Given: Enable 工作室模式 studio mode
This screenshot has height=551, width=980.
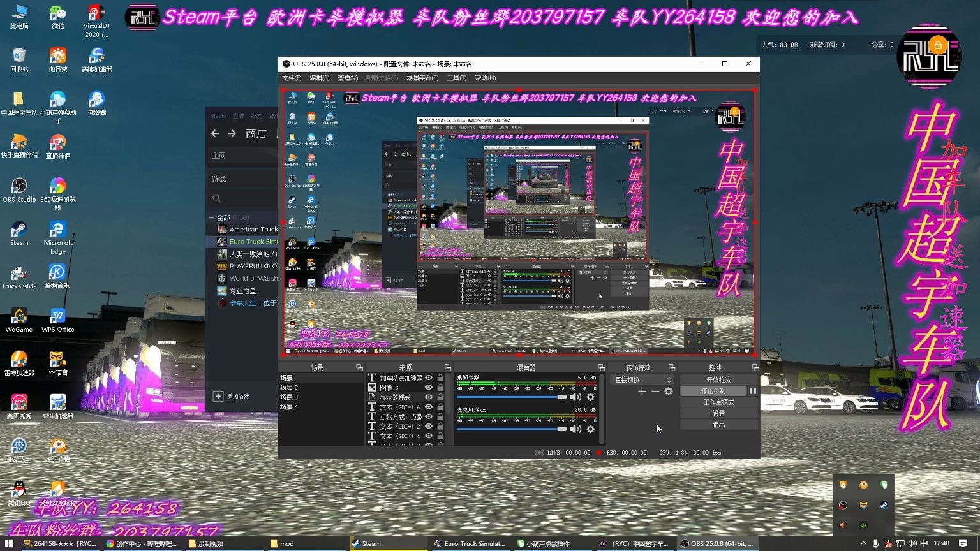Looking at the screenshot, I should point(718,402).
